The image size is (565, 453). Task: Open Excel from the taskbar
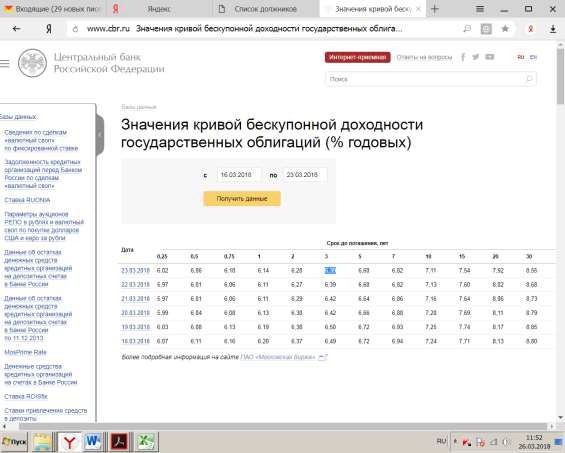146,441
